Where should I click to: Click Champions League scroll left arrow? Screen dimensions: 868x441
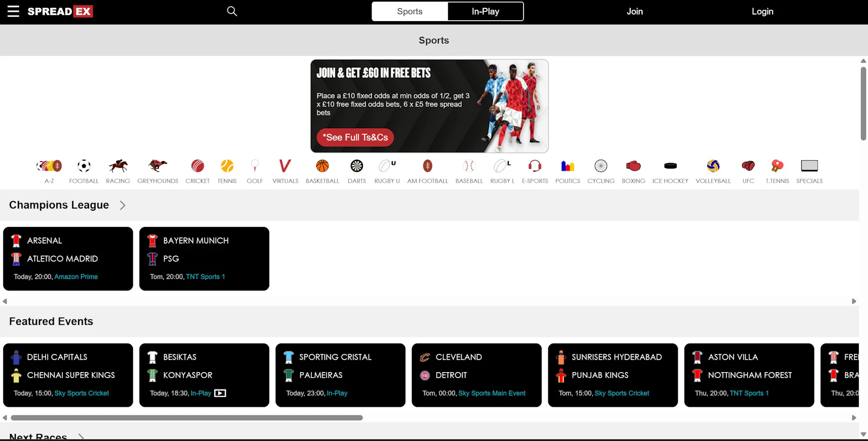(5, 301)
